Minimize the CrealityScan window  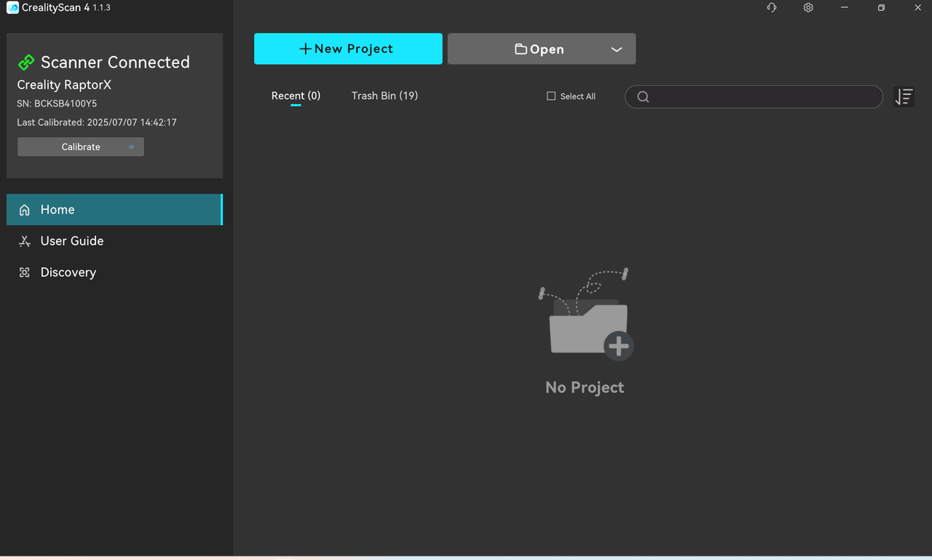(845, 7)
